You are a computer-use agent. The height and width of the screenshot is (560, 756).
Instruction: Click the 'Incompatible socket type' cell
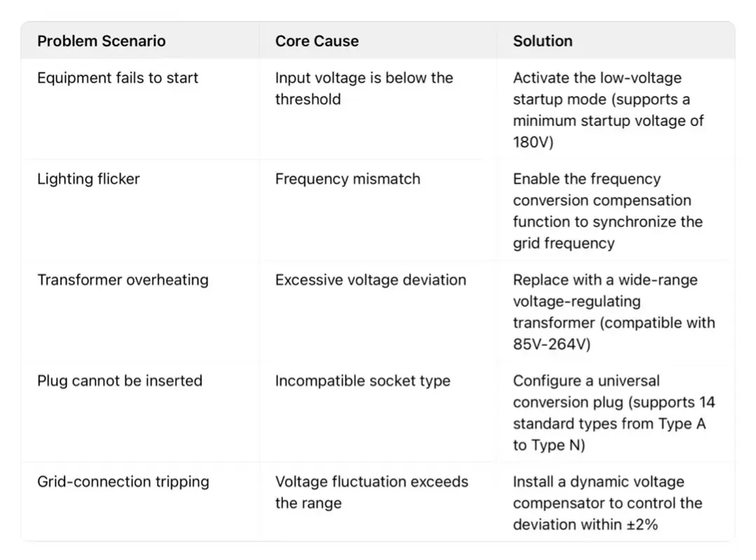(362, 381)
